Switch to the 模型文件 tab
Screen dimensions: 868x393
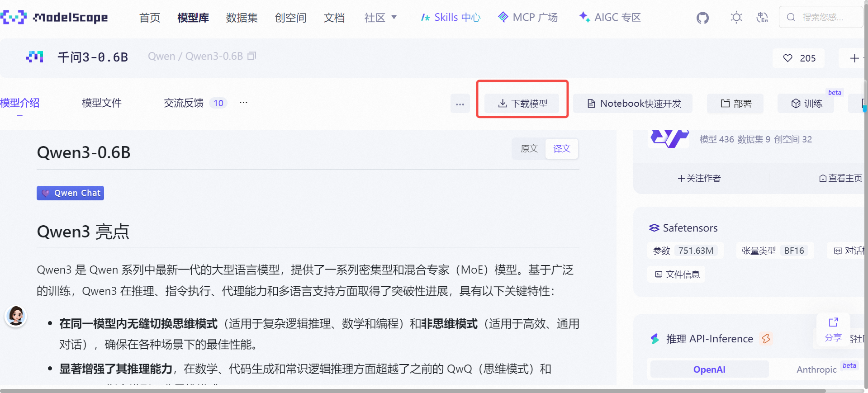(x=102, y=103)
